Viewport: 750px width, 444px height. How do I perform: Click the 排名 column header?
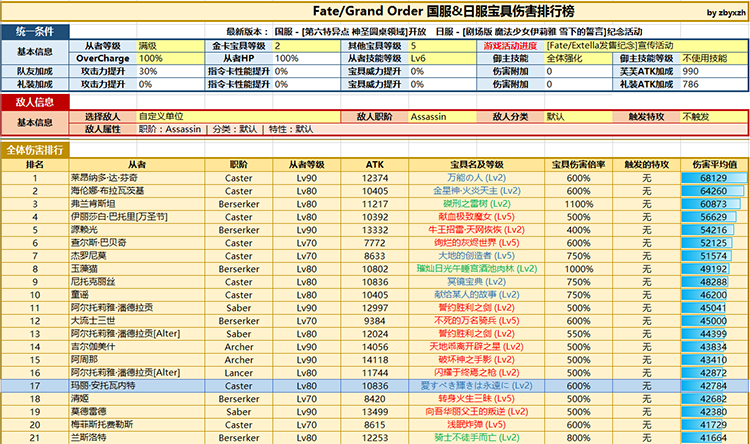point(35,165)
